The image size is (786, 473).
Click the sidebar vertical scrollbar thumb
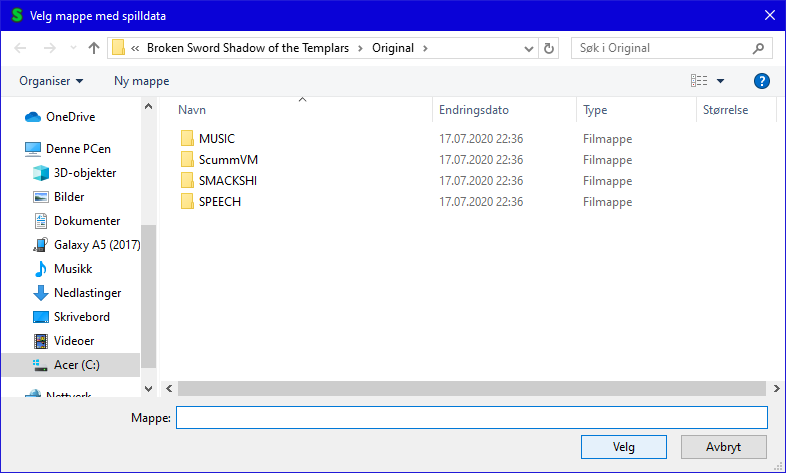(148, 296)
